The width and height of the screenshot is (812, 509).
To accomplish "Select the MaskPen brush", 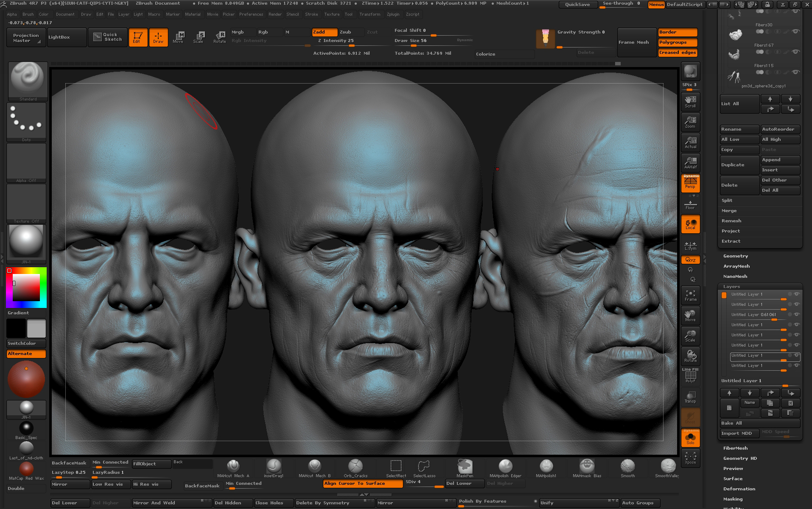I will click(x=465, y=468).
